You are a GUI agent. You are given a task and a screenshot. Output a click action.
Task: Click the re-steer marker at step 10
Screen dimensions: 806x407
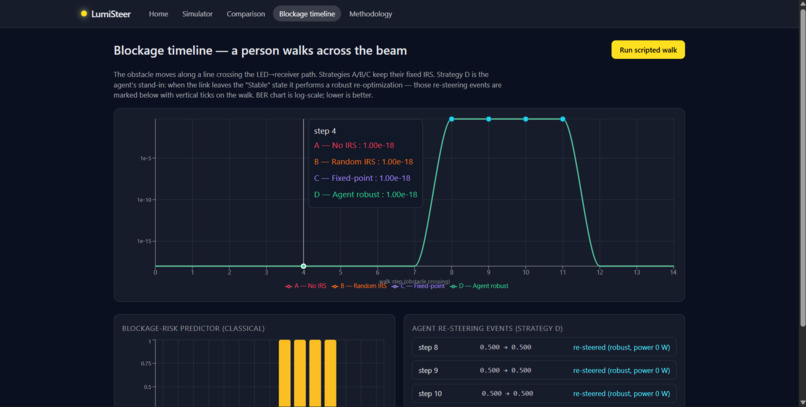pyautogui.click(x=525, y=119)
